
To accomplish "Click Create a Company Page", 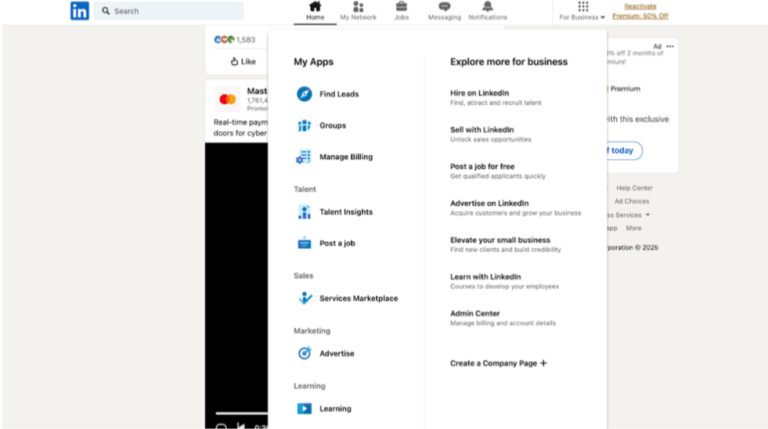I will pos(498,363).
